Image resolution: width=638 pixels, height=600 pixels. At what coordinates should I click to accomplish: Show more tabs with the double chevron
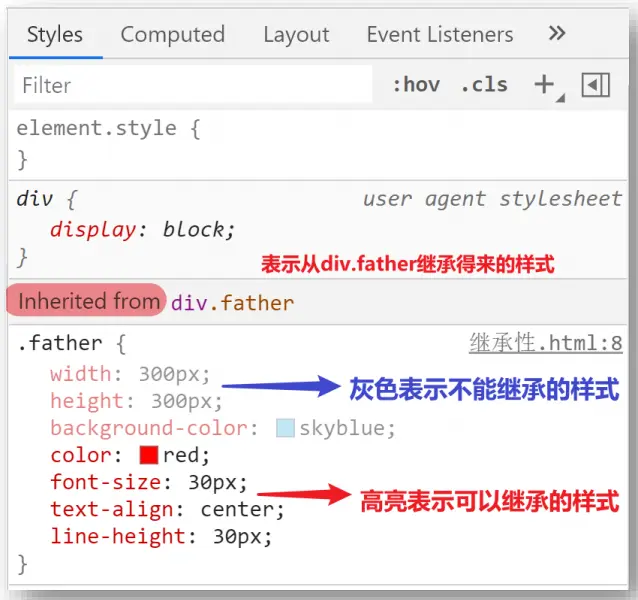pos(557,34)
